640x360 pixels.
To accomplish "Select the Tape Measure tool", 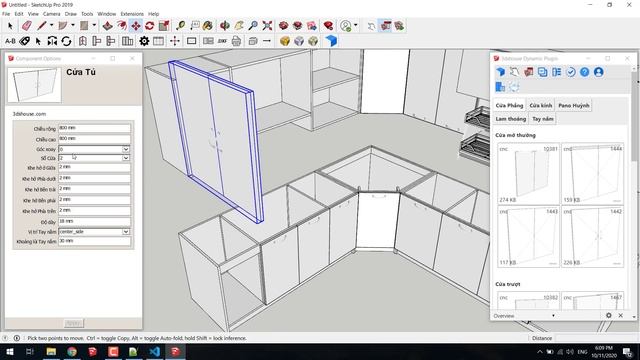I will 180,26.
